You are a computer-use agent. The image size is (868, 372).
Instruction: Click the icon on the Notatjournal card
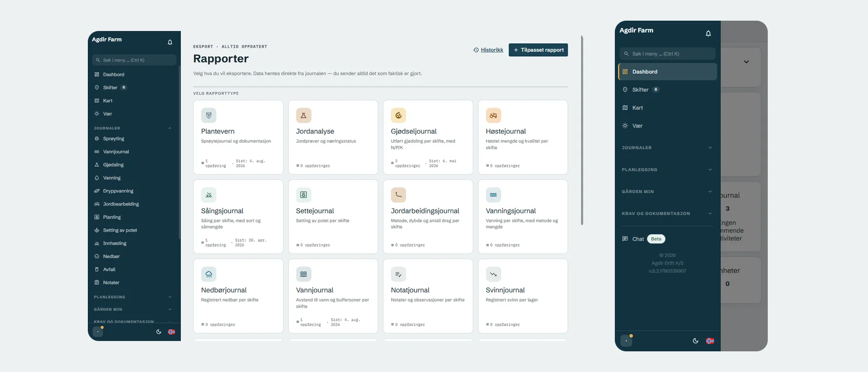tap(398, 274)
